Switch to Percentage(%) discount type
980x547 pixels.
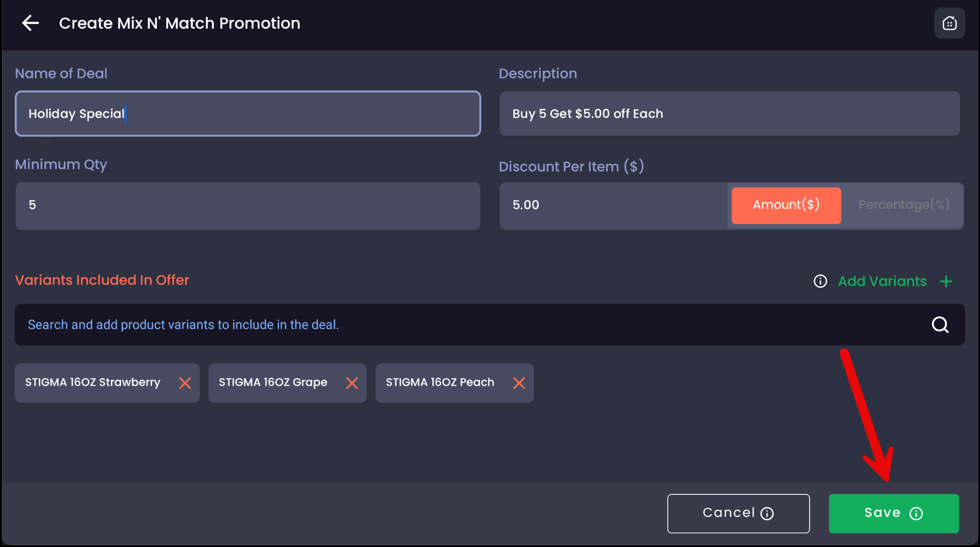click(903, 205)
